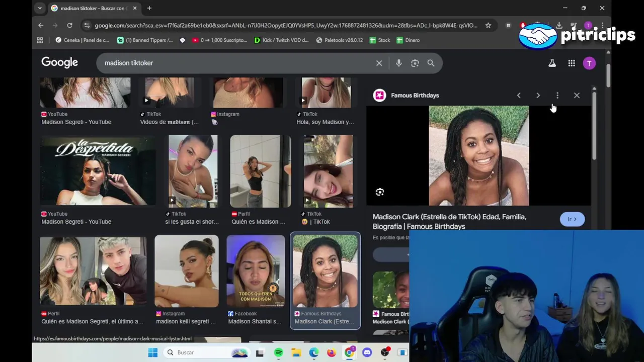Screen dimensions: 644x362
Task: Open the Chrome three-dot menu
Action: click(602, 25)
